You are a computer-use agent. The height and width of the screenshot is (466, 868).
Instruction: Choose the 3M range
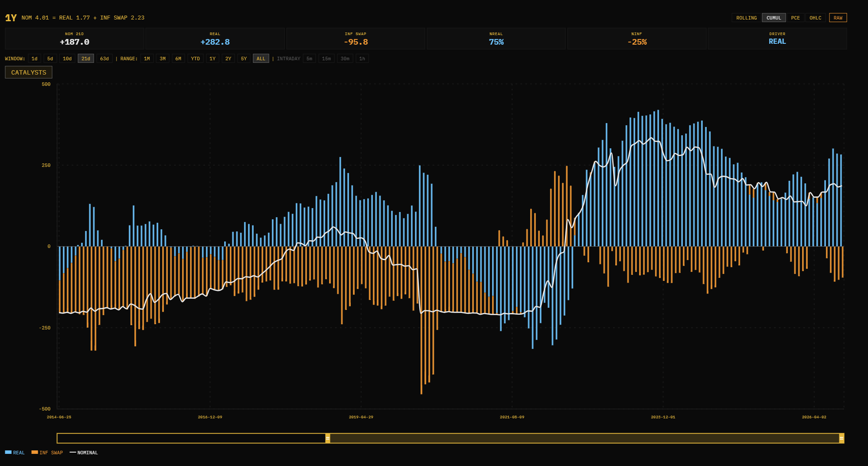(163, 59)
